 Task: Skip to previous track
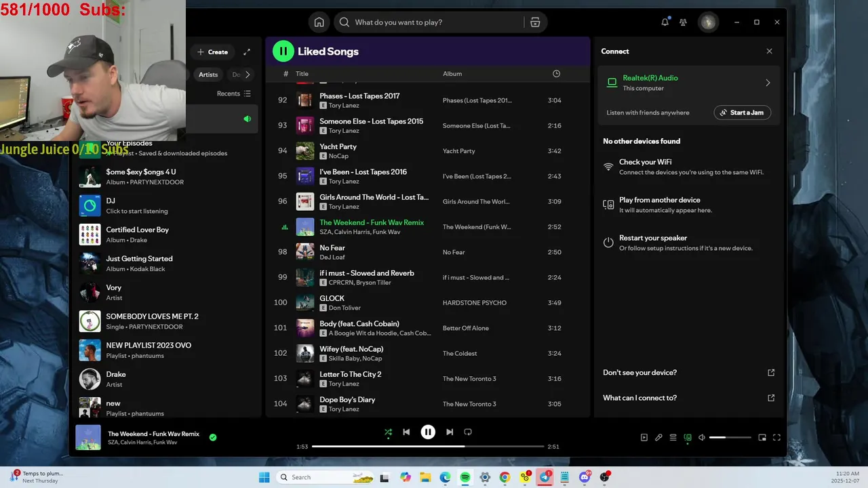point(406,432)
